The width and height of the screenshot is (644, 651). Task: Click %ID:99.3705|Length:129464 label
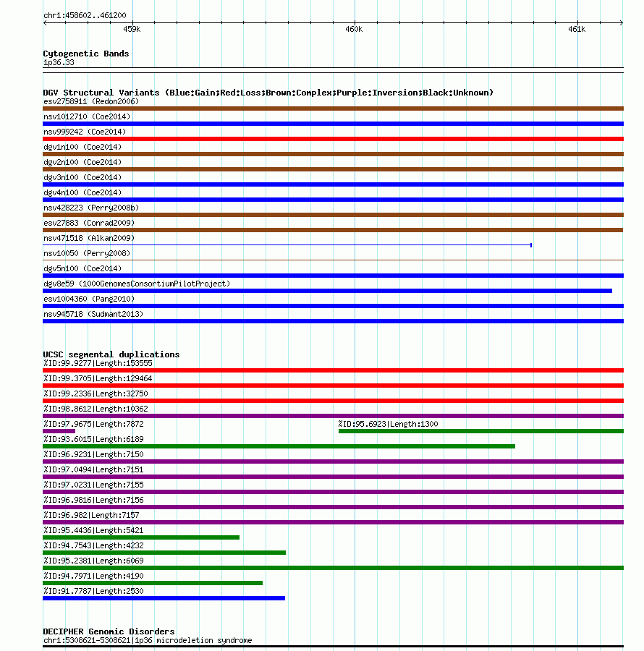point(98,378)
